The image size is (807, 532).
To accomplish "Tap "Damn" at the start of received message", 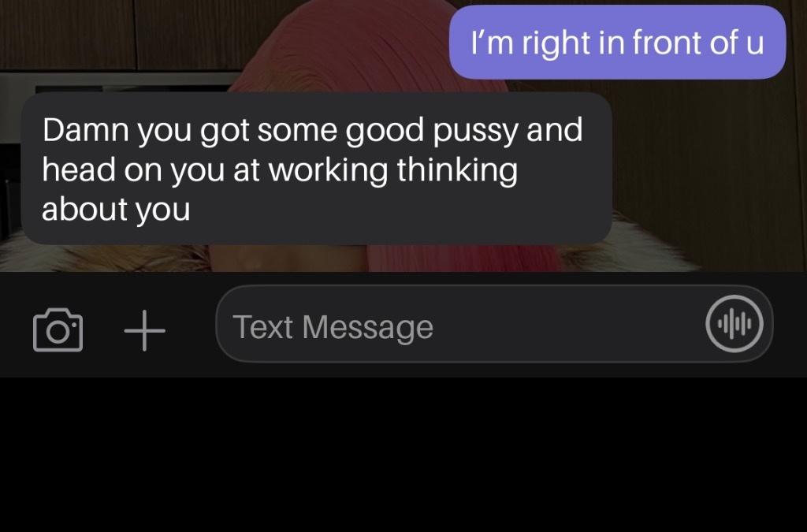I will click(85, 130).
